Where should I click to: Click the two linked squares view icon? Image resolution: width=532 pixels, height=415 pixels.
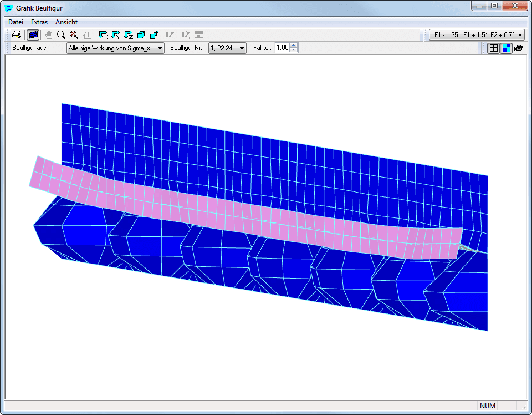point(154,34)
